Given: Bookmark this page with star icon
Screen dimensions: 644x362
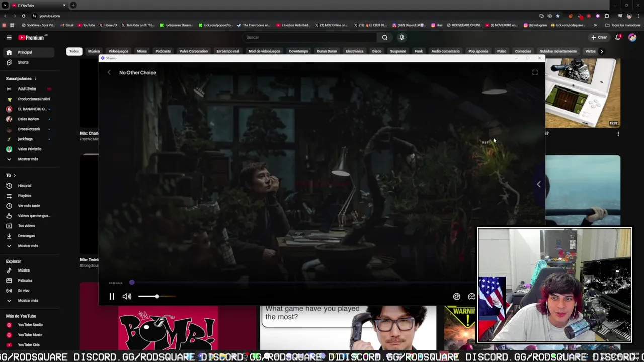Looking at the screenshot, I should (x=557, y=16).
